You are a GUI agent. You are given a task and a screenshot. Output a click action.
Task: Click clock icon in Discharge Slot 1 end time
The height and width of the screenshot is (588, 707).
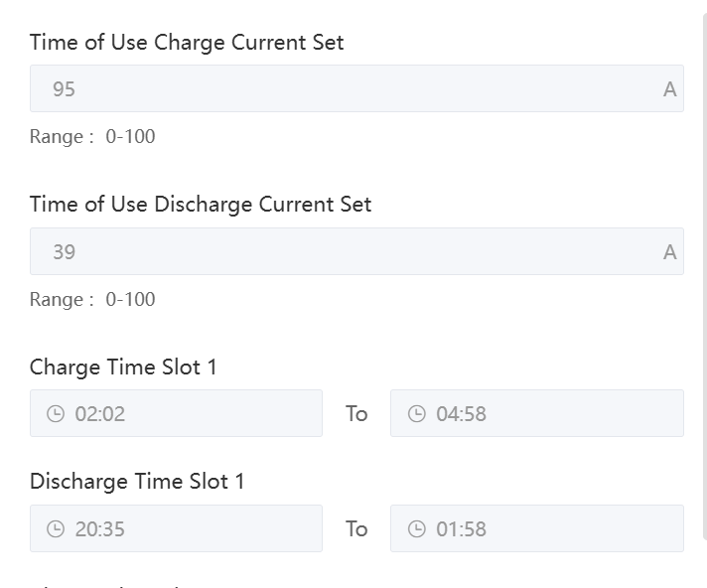pos(417,529)
